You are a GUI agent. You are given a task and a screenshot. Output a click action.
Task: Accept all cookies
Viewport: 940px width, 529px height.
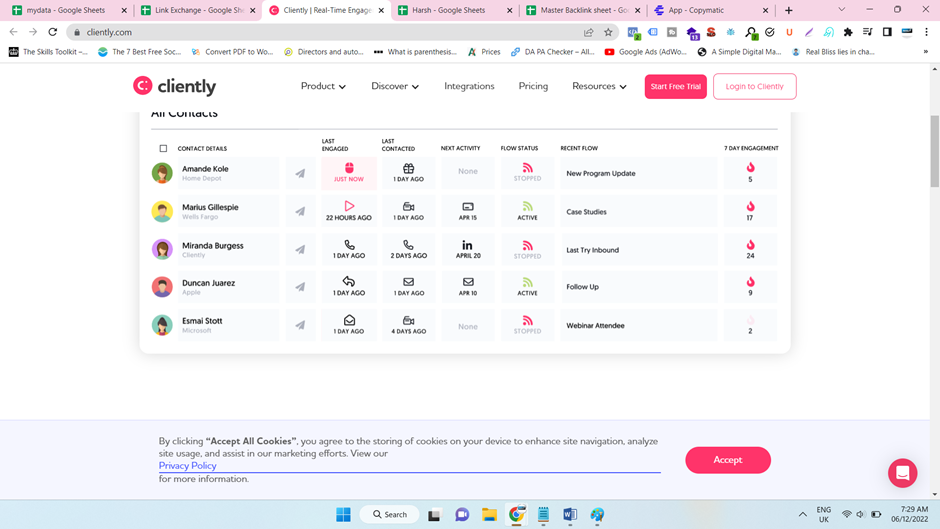[x=728, y=460]
